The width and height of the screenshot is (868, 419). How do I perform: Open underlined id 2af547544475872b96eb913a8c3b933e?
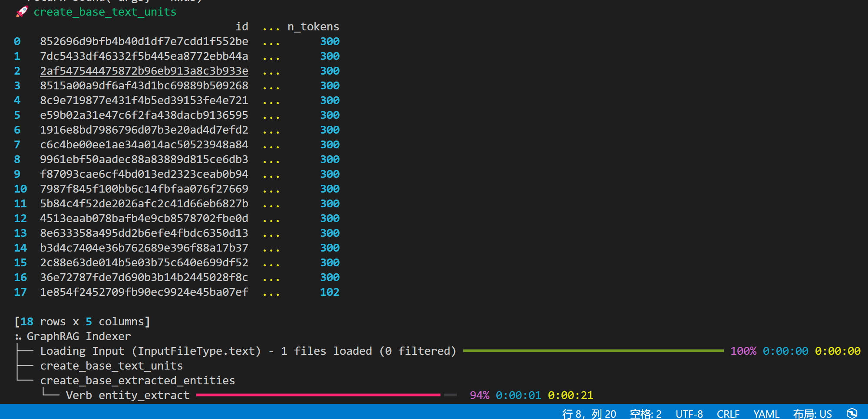[144, 71]
